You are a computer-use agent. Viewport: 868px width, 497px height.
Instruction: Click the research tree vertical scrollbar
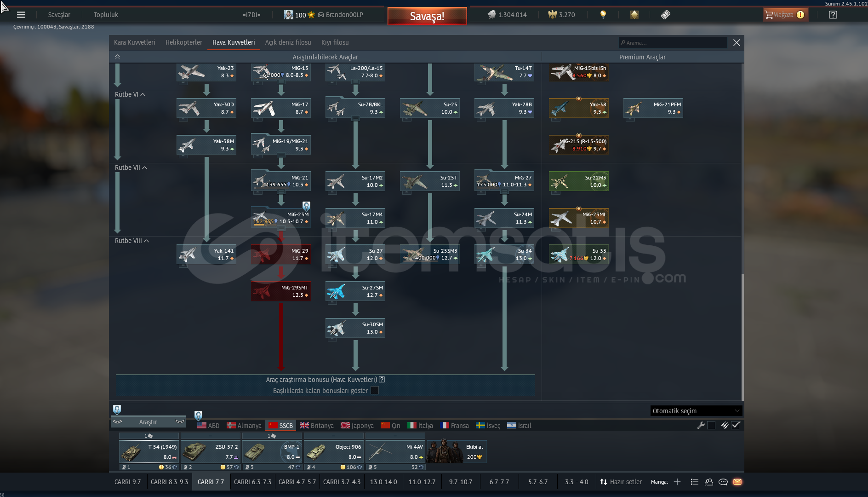point(742,337)
